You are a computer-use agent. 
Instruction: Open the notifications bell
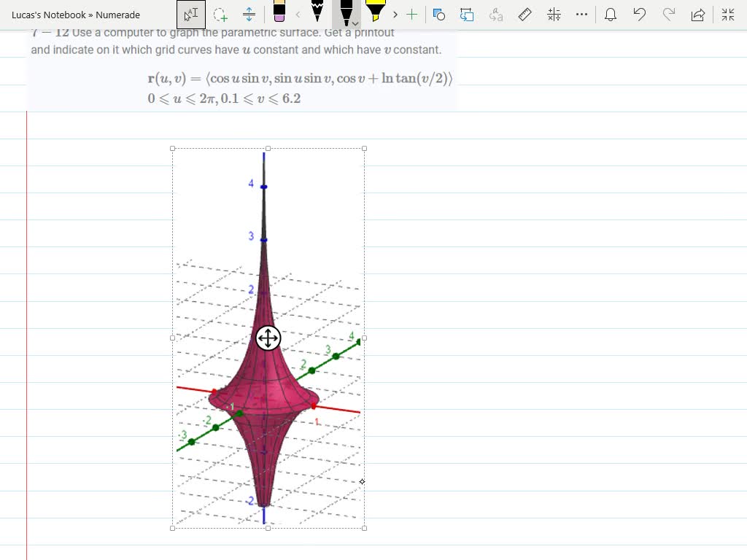[611, 14]
